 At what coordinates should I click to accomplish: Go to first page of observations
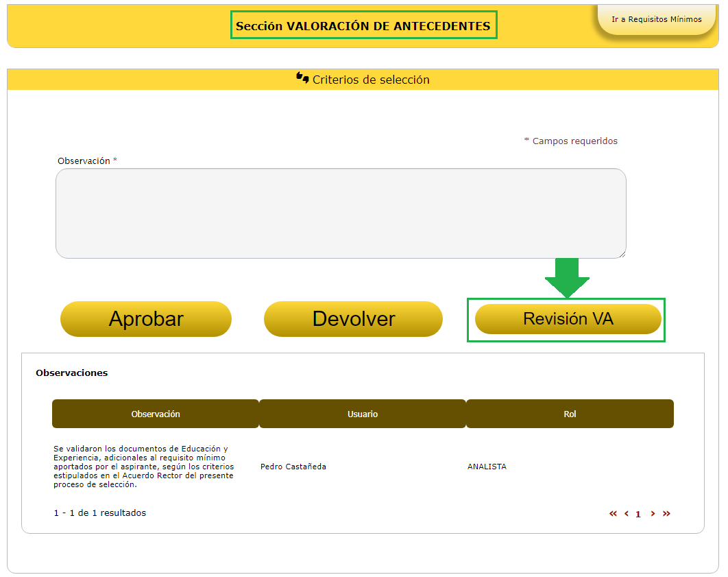click(x=613, y=514)
